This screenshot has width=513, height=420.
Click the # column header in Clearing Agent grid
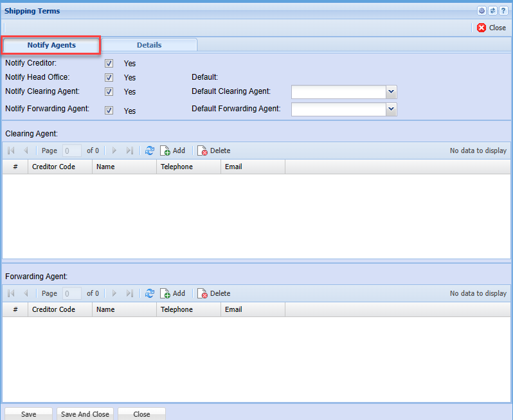point(15,167)
